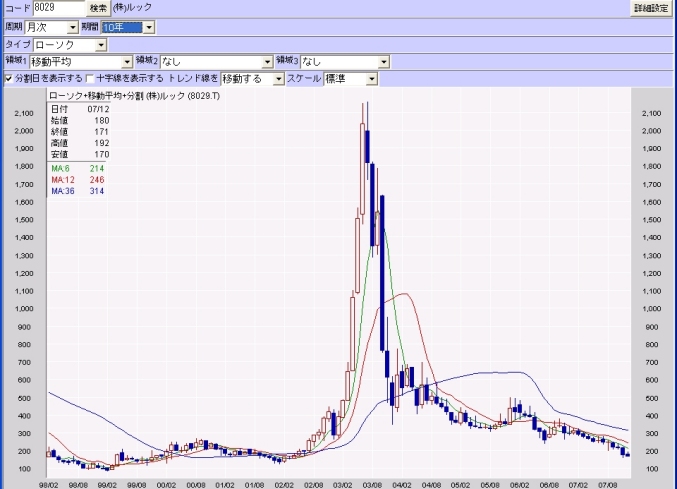Click the last candlestick at chart's right end
The width and height of the screenshot is (677, 489).
pos(627,454)
